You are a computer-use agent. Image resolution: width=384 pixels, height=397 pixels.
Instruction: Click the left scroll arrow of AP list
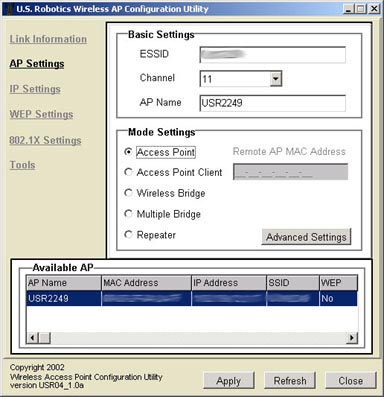point(32,338)
